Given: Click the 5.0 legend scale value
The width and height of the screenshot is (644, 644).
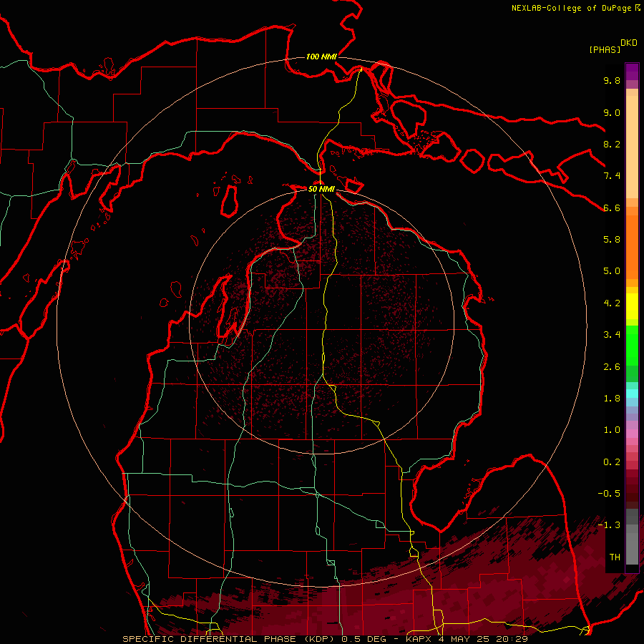Looking at the screenshot, I should coord(612,271).
